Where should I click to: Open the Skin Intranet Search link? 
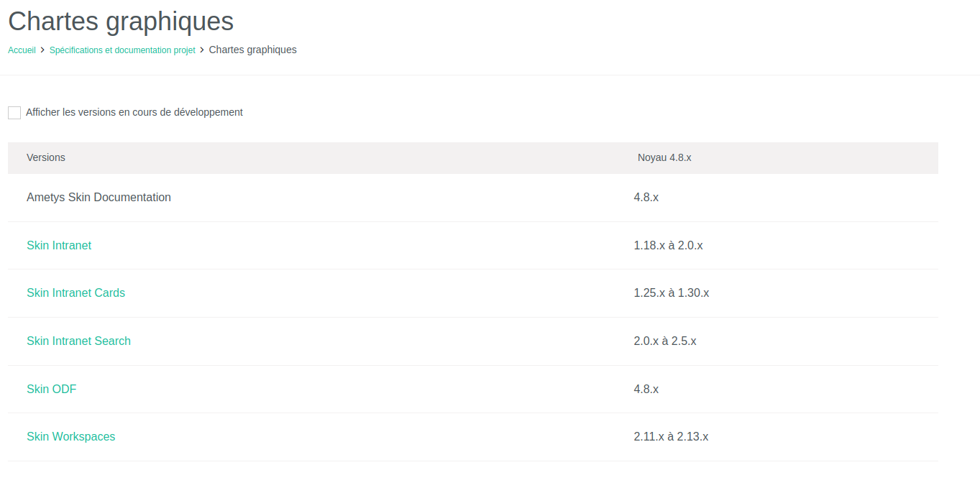pos(78,341)
